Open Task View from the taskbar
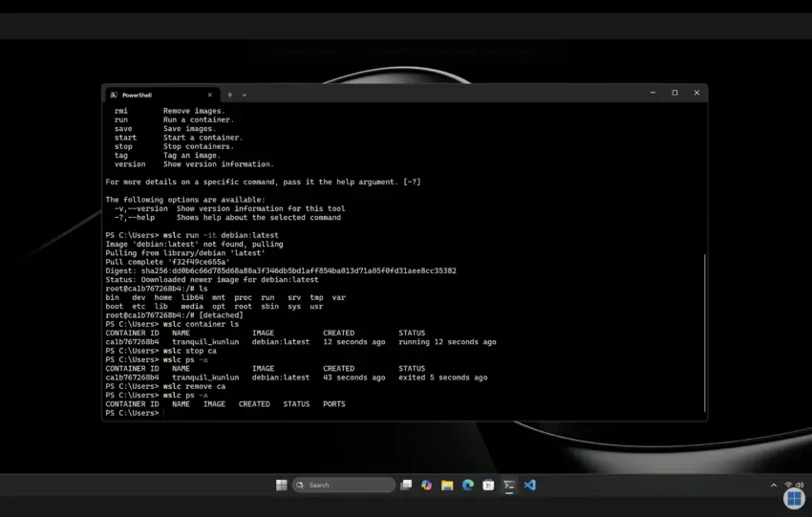812x517 pixels. (406, 485)
